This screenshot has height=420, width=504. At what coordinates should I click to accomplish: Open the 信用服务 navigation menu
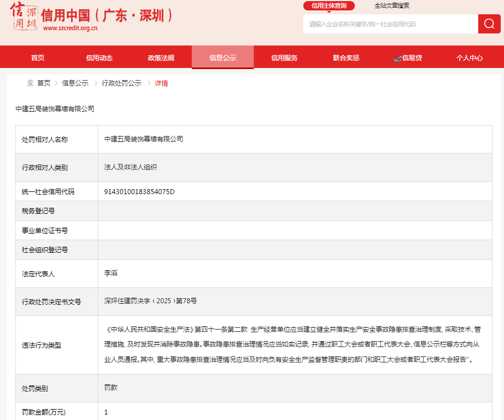[285, 58]
